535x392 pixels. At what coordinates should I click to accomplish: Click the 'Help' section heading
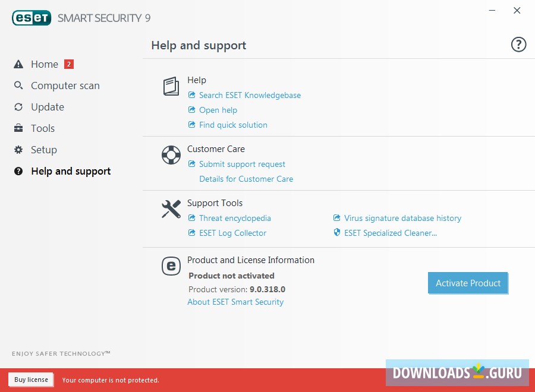click(x=197, y=80)
